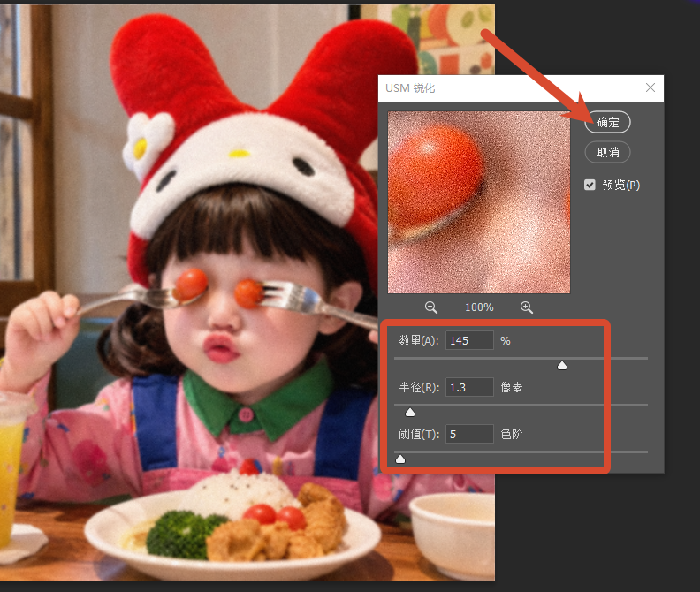This screenshot has height=592, width=700.
Task: Click the 确定 button in the USM dialog
Action: point(607,122)
